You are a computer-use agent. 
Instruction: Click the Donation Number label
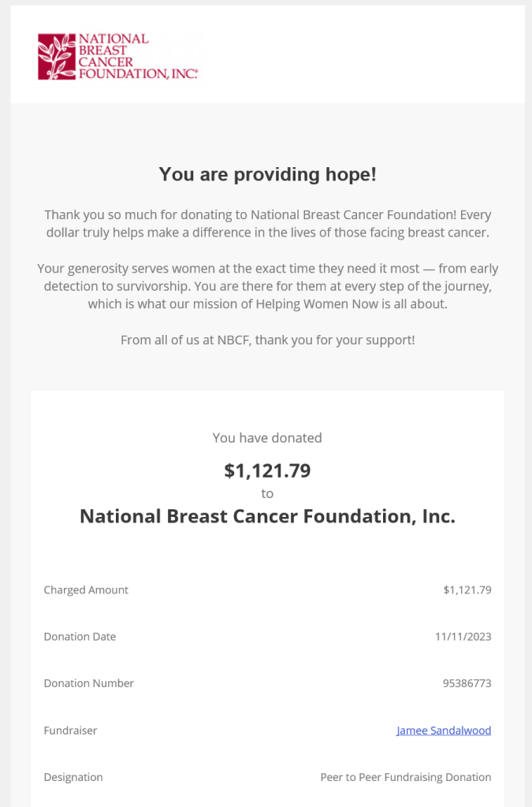tap(89, 683)
